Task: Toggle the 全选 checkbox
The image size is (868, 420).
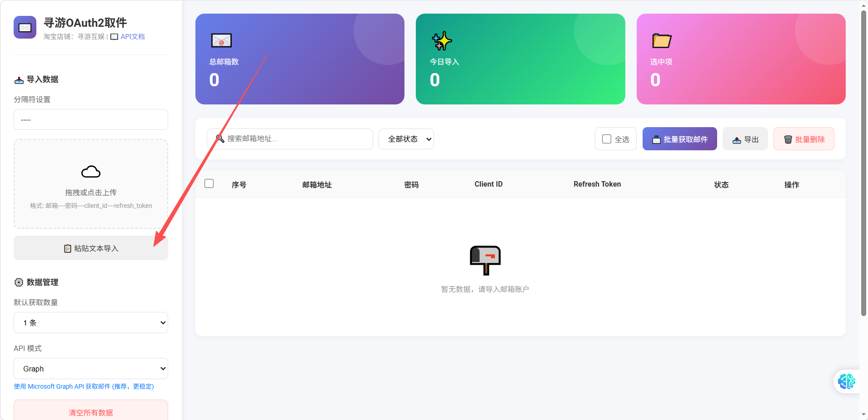Action: tap(607, 139)
